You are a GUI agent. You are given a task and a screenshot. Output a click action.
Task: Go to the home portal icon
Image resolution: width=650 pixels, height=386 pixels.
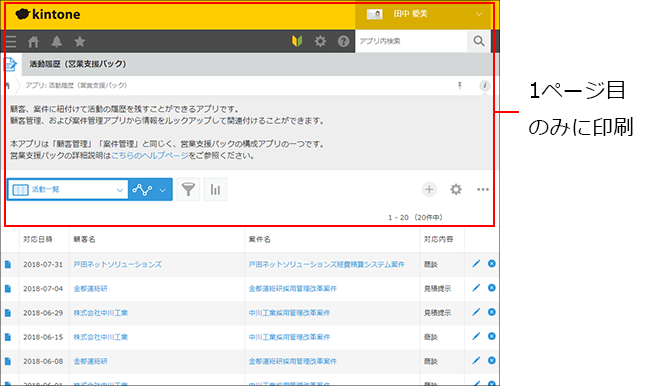click(x=34, y=41)
